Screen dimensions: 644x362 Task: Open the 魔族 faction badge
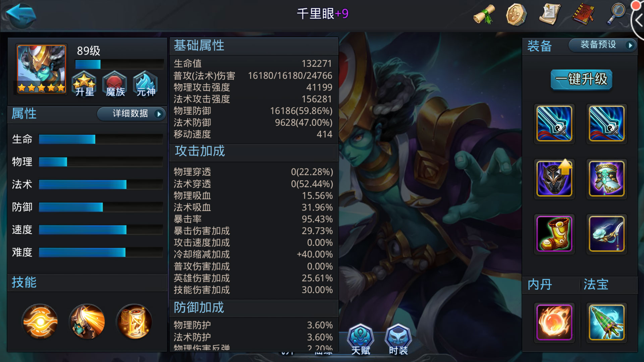[x=115, y=84]
